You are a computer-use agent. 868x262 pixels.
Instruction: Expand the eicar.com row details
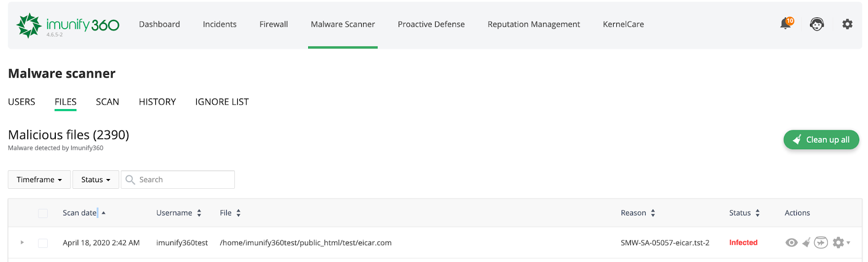click(x=22, y=242)
